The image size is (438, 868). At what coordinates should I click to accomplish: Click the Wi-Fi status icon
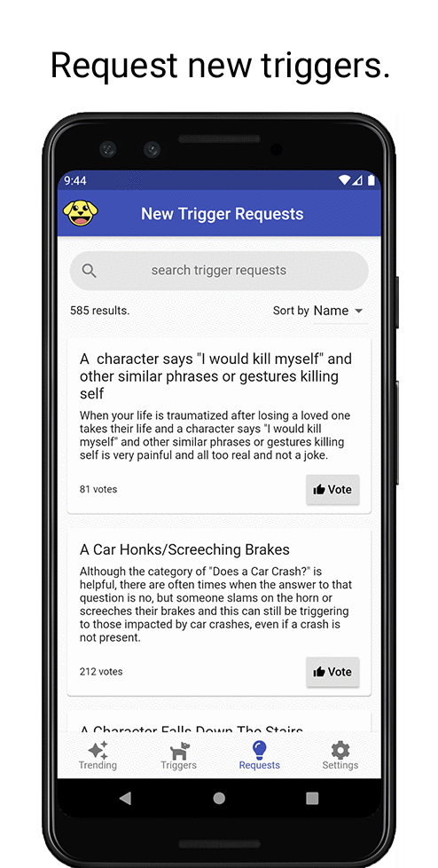point(344,180)
